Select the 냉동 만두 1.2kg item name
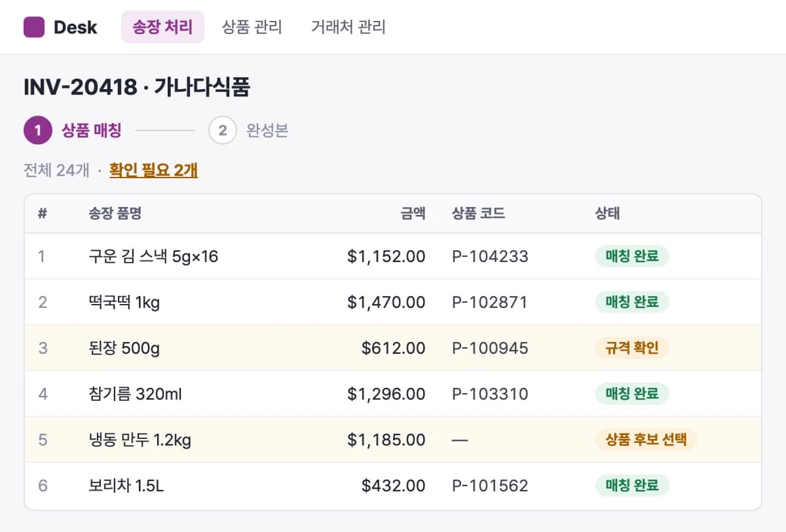The height and width of the screenshot is (532, 786). pos(140,440)
